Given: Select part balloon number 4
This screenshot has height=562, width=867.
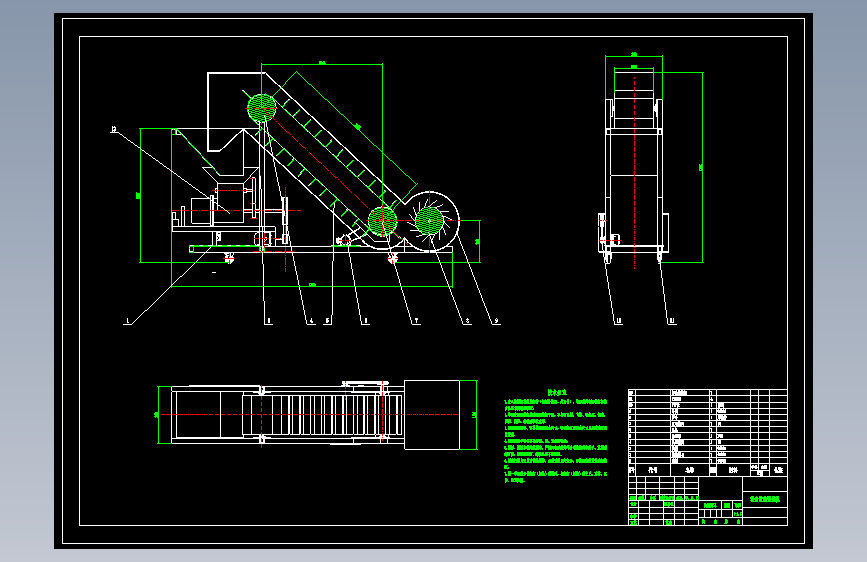Looking at the screenshot, I should [x=311, y=321].
